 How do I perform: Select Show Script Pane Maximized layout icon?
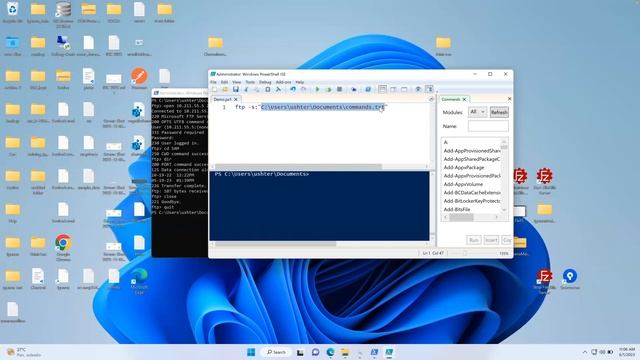click(x=404, y=89)
